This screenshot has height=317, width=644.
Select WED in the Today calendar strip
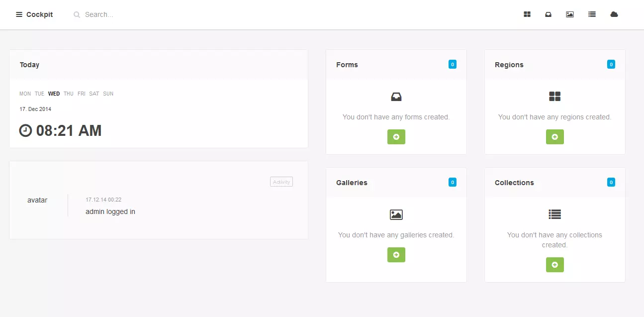click(x=54, y=94)
